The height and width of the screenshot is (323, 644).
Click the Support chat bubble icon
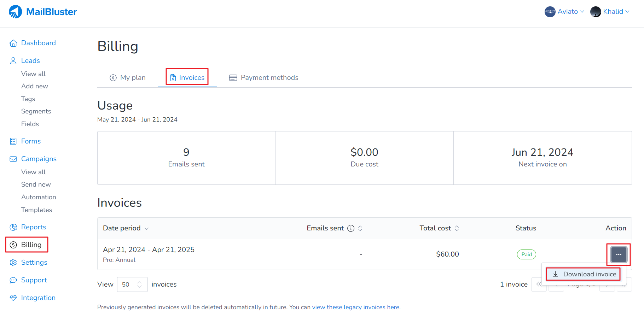[x=13, y=280]
